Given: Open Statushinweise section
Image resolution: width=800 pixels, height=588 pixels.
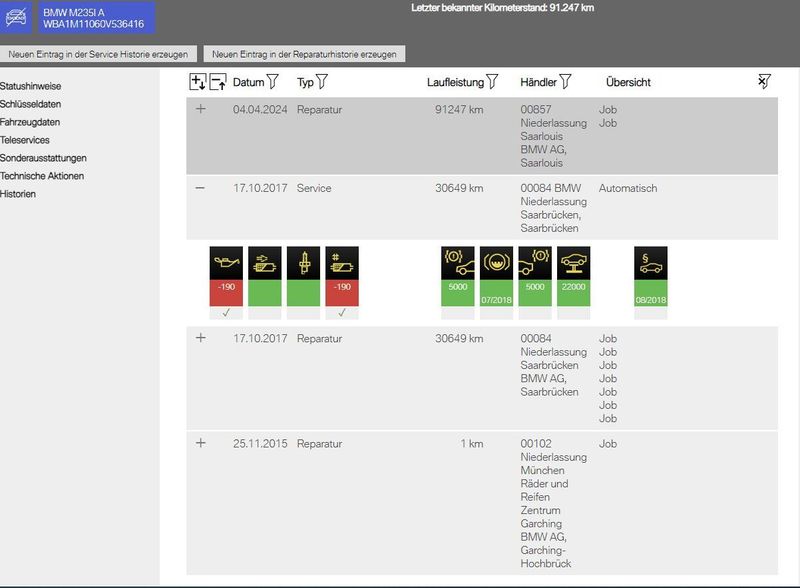Looking at the screenshot, I should (x=31, y=86).
